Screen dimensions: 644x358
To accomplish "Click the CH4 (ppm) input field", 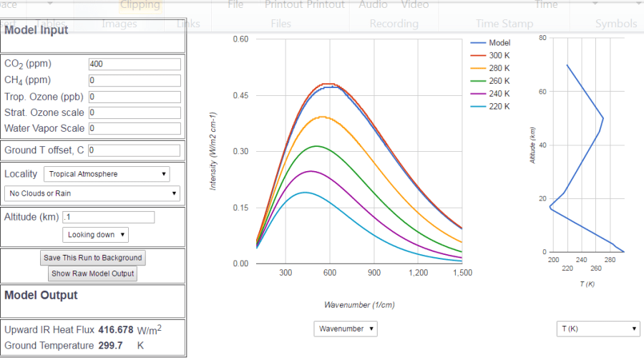I will pyautogui.click(x=135, y=80).
